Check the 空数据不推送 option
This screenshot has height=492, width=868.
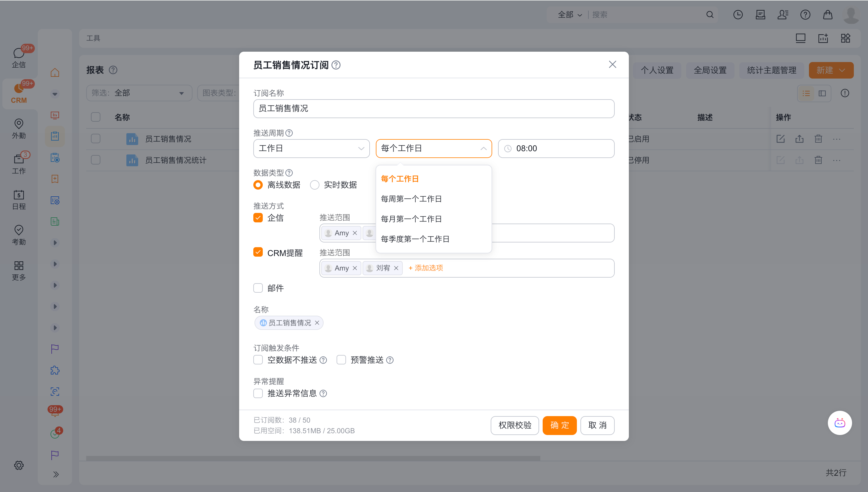point(258,360)
